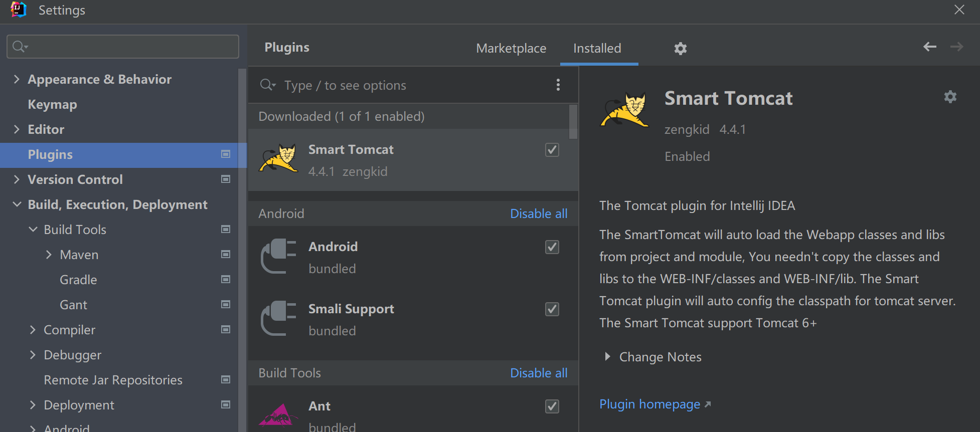Click the Downloaded section header
The height and width of the screenshot is (432, 980).
click(x=409, y=116)
